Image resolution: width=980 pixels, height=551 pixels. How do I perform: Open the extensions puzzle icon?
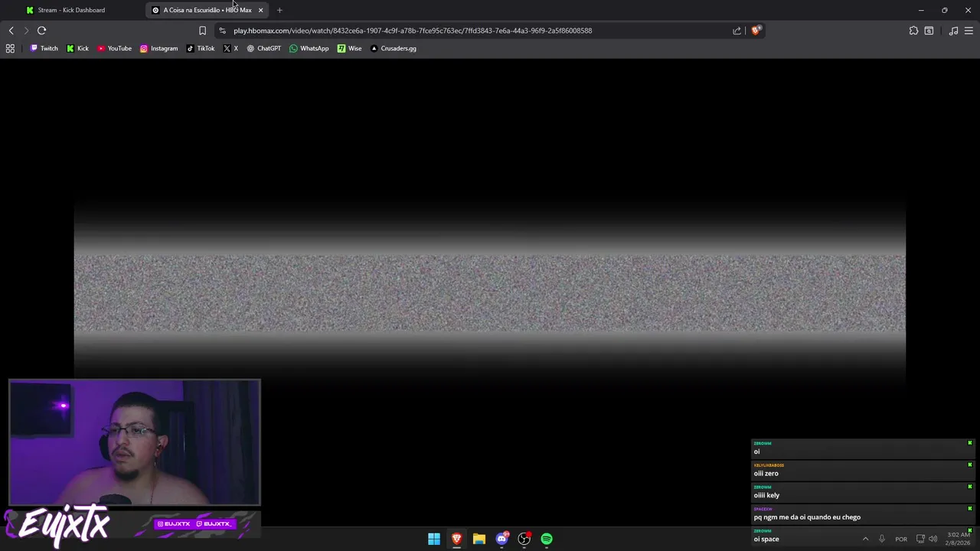pyautogui.click(x=913, y=31)
